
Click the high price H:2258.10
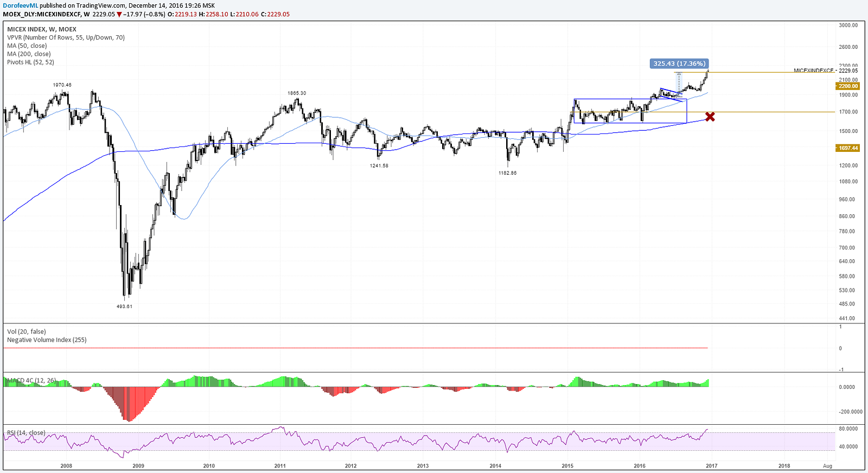point(213,14)
